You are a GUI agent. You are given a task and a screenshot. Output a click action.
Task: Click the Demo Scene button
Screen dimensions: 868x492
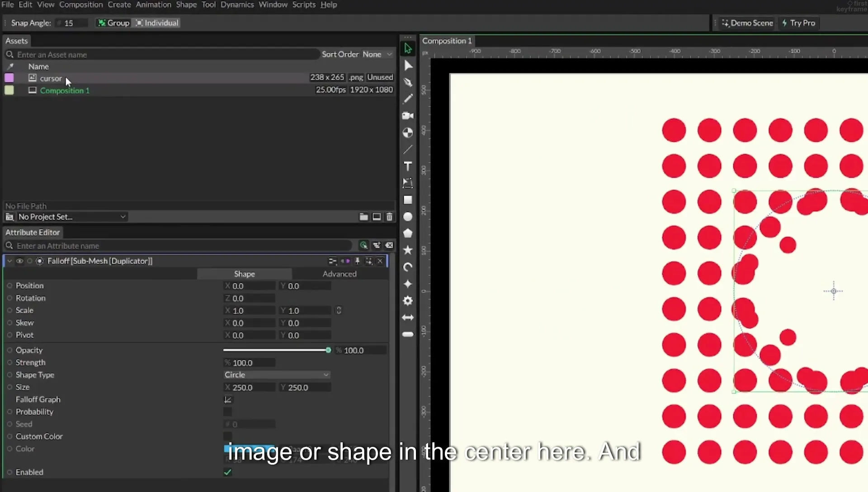click(747, 23)
